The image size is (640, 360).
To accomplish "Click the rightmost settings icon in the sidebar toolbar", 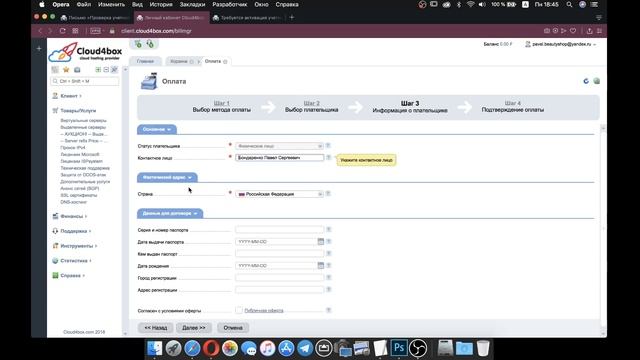I will point(114,70).
